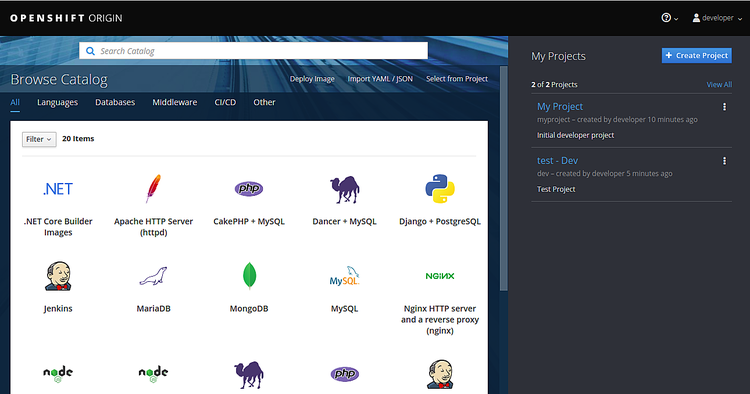Open the .NET Core Builder Images icon
Image resolution: width=750 pixels, height=394 pixels.
58,189
